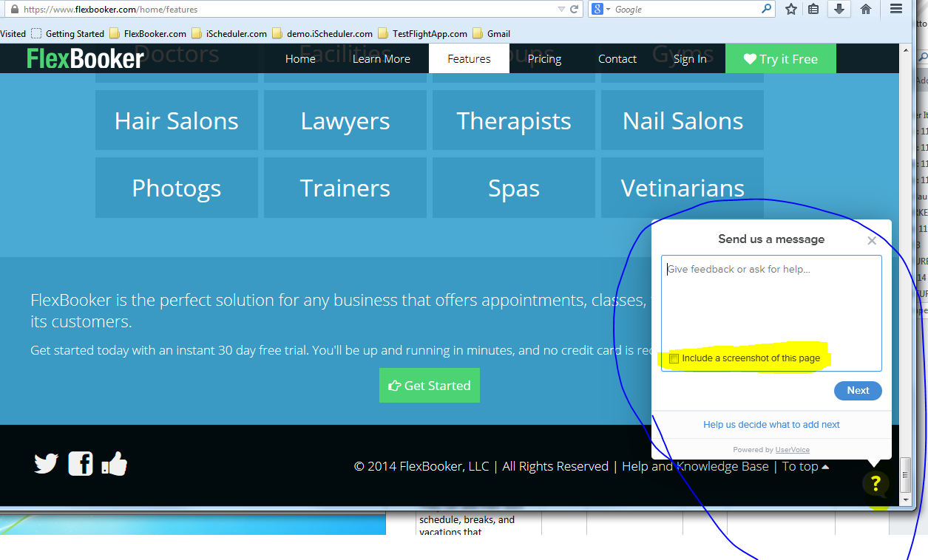Image resolution: width=928 pixels, height=560 pixels.
Task: Open the Getting Started bookmark
Action: pos(69,33)
